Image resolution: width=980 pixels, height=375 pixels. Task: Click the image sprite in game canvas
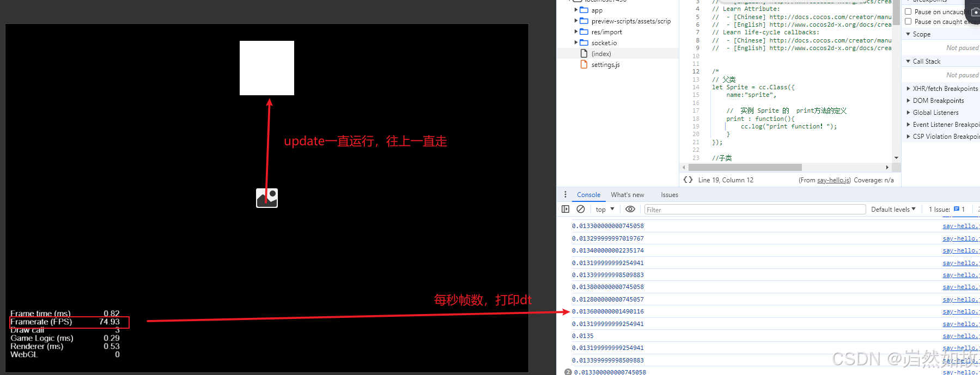(x=267, y=198)
